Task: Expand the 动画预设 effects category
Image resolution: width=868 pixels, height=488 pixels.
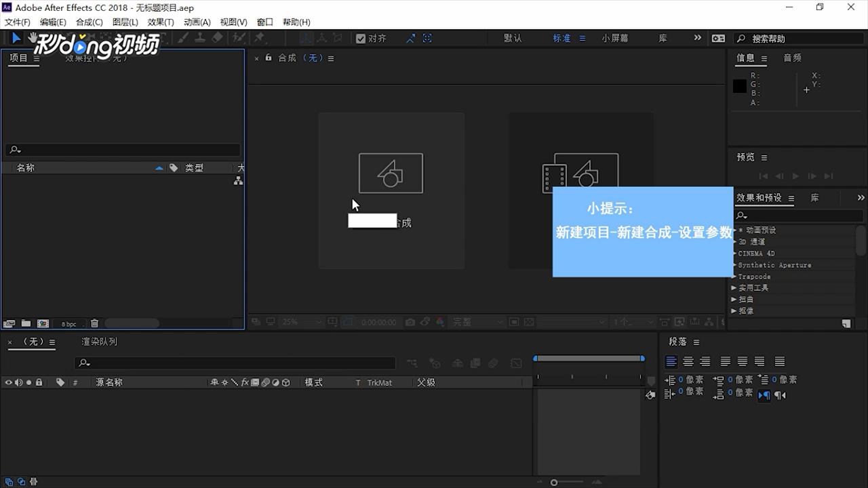Action: [x=734, y=230]
